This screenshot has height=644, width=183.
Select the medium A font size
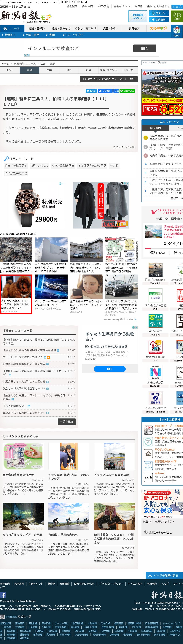pos(177,7)
